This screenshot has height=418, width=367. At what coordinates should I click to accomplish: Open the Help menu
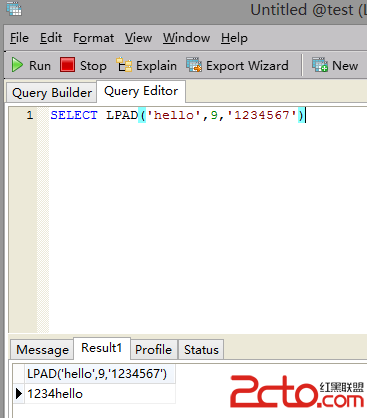coord(234,38)
